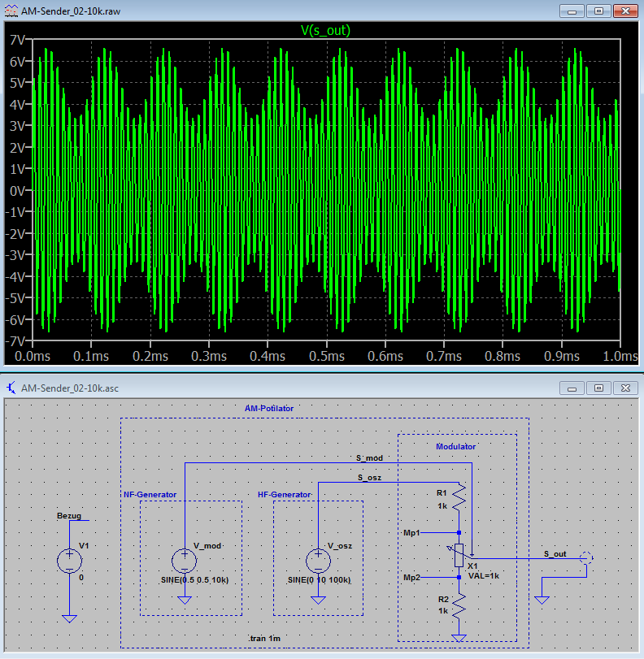This screenshot has height=659, width=644.
Task: Click the ground symbol below V1
Action: (x=70, y=618)
